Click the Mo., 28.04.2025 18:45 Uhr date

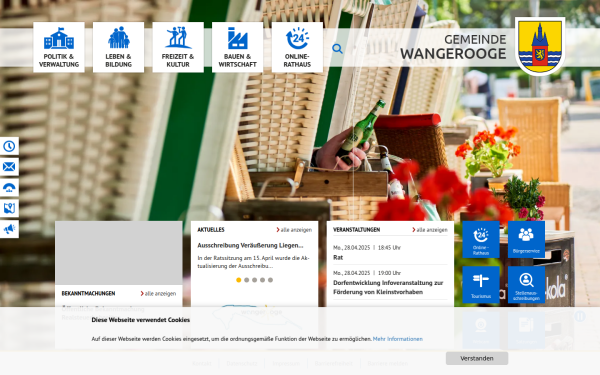367,248
